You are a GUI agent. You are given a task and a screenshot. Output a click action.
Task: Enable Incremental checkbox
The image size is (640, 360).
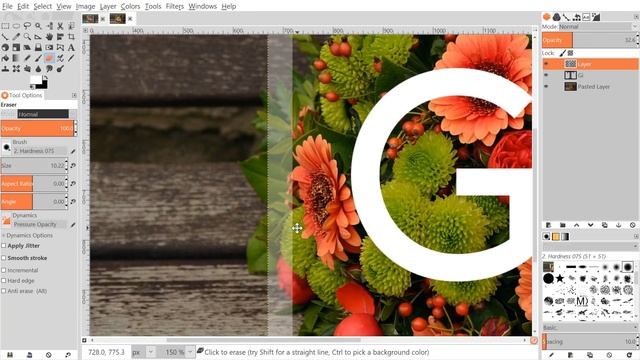4,270
